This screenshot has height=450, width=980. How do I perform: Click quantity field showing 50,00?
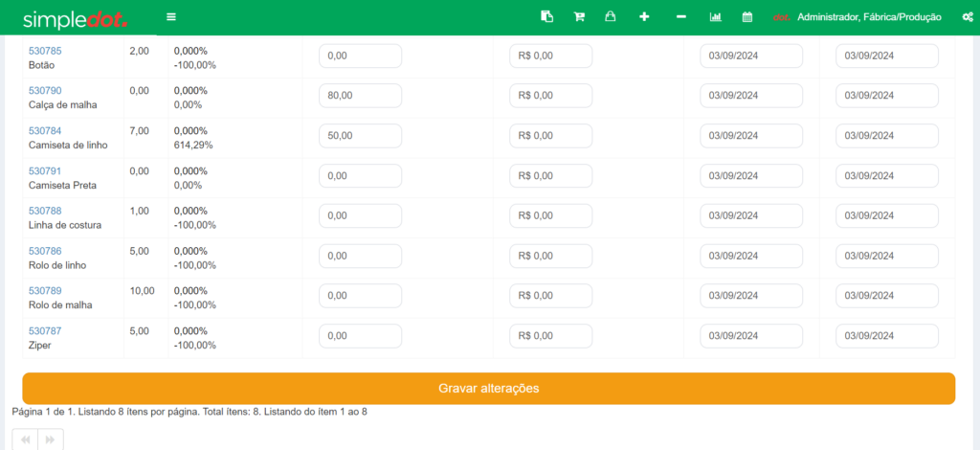(x=360, y=136)
